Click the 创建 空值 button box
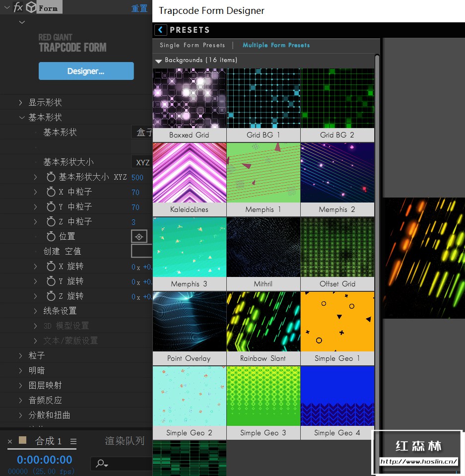The height and width of the screenshot is (476, 465). point(142,251)
